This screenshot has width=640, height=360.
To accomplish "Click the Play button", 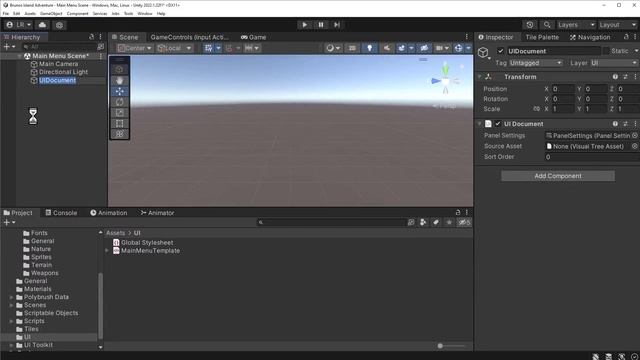I will [304, 24].
